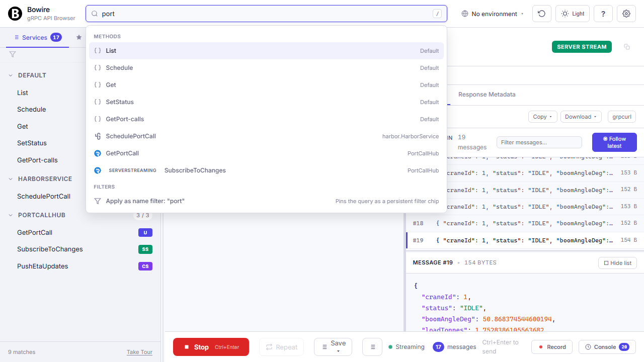Open the settings gear button

pyautogui.click(x=626, y=14)
